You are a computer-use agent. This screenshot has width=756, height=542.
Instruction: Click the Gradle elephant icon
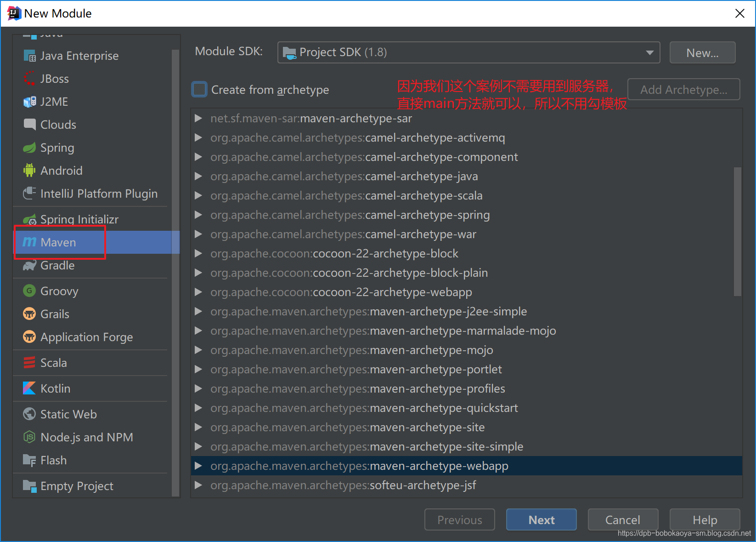29,265
